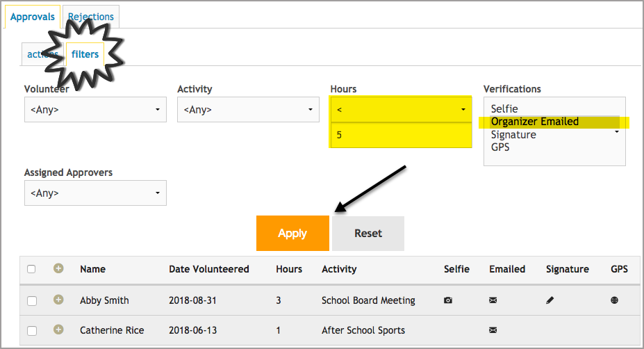This screenshot has width=644, height=349.
Task: Check the box for Catherine Rice
Action: (31, 330)
